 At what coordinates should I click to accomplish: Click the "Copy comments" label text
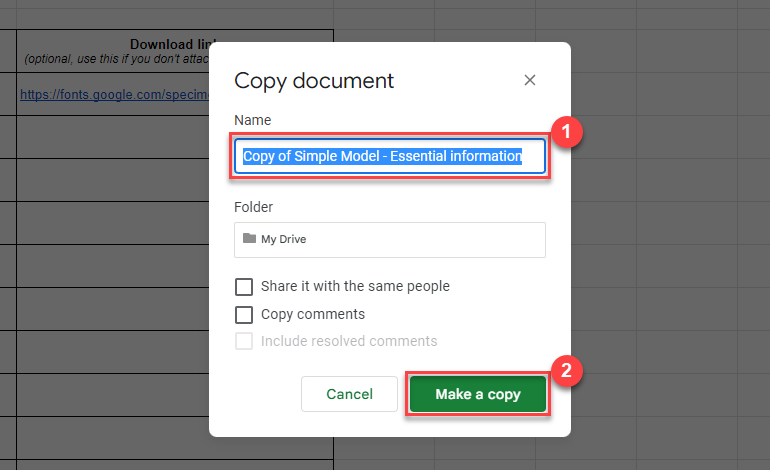pyautogui.click(x=312, y=315)
